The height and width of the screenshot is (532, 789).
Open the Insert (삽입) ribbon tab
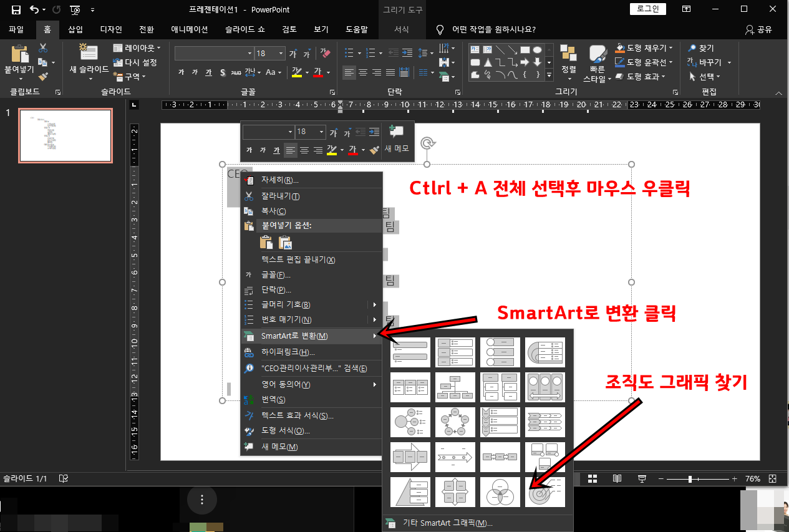tap(75, 29)
